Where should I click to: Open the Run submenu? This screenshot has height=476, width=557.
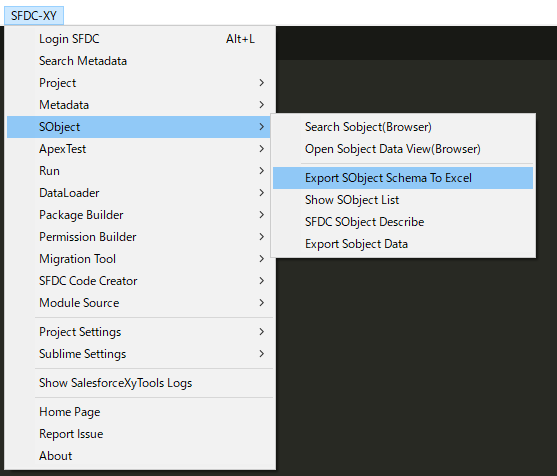tap(140, 171)
